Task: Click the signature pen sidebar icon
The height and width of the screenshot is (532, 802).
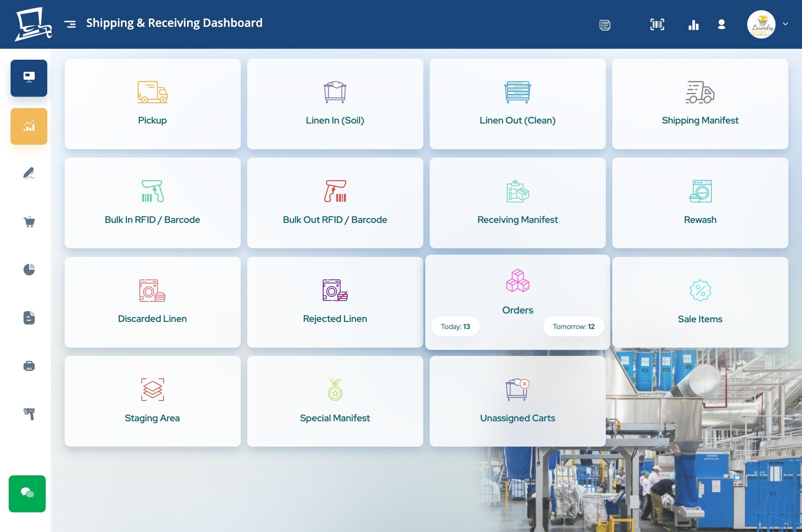Action: tap(29, 173)
